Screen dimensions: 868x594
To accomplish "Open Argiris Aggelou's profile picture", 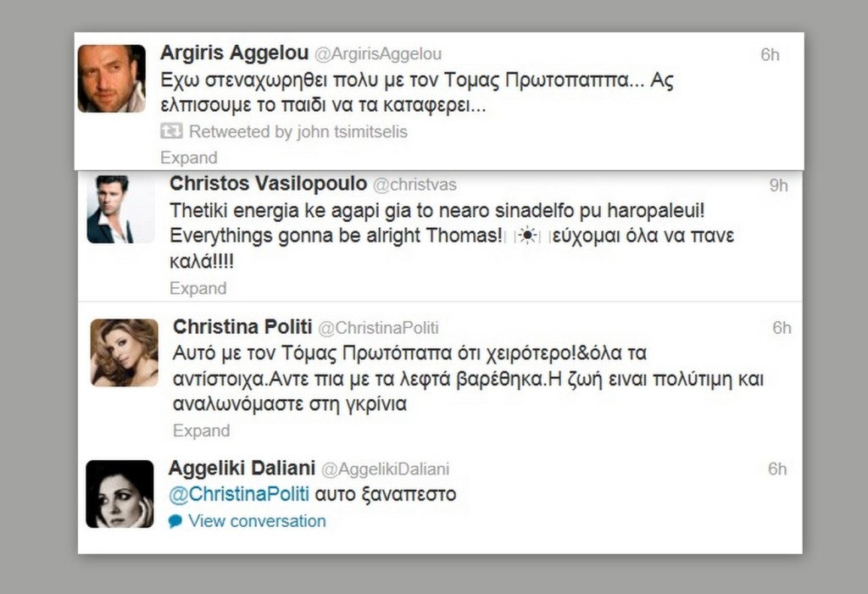I will (111, 79).
